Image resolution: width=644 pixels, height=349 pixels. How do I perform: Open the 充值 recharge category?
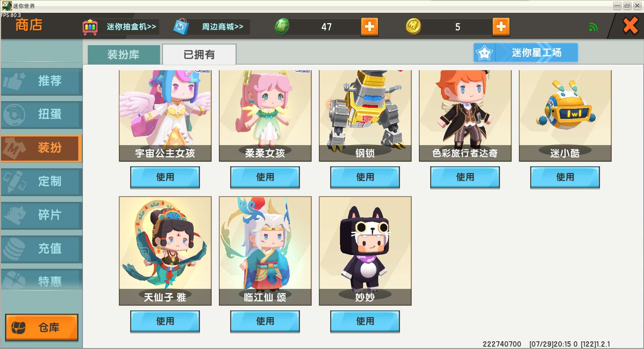(x=42, y=249)
